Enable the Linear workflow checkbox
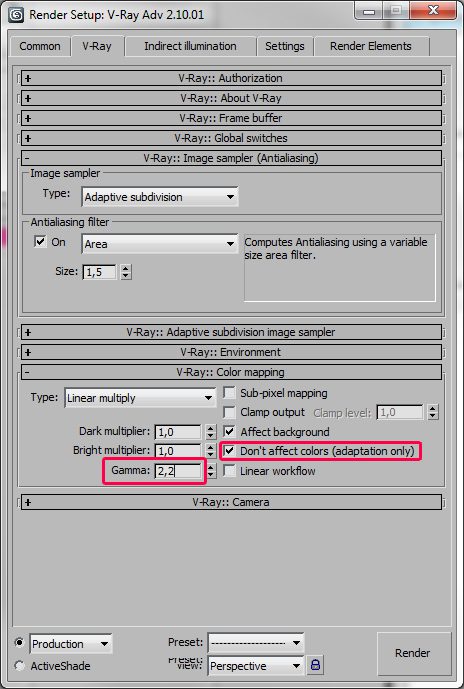 [x=229, y=471]
